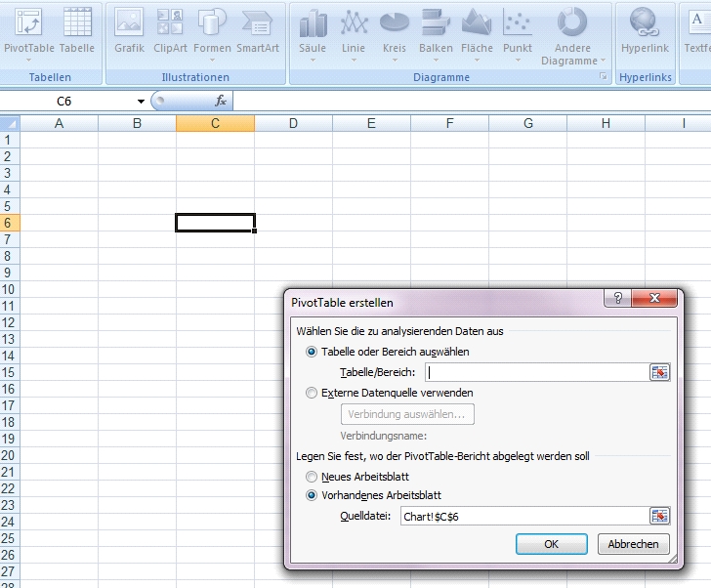The width and height of the screenshot is (711, 588).
Task: Open the Formen shapes gallery
Action: (212, 32)
